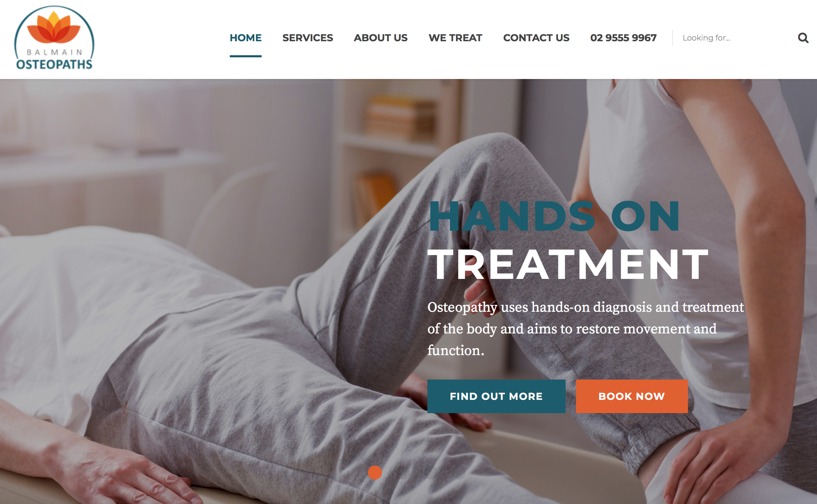817x504 pixels.
Task: Click the magnifying glass search icon
Action: coord(803,38)
